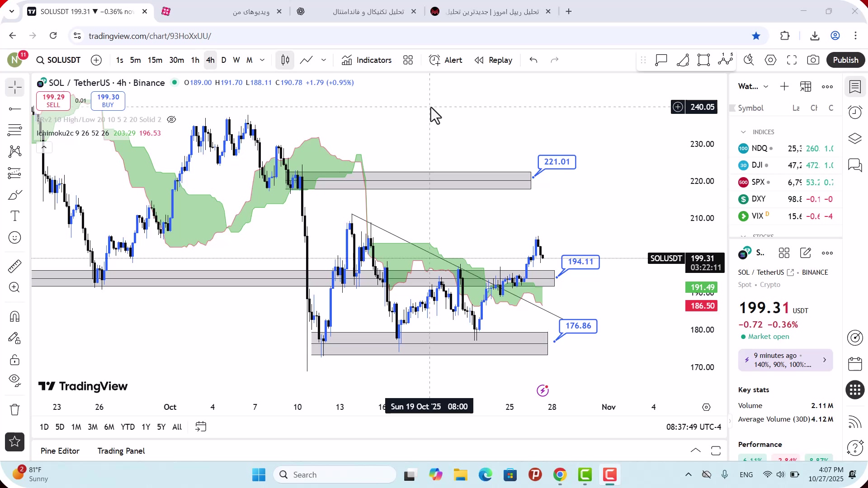Select VIX in the watchlist
Screen dimensions: 868x488
(786, 216)
